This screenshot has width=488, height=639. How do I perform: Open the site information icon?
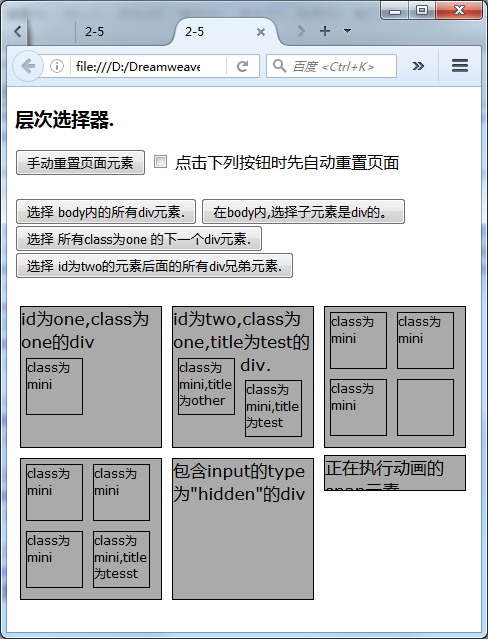[x=57, y=66]
